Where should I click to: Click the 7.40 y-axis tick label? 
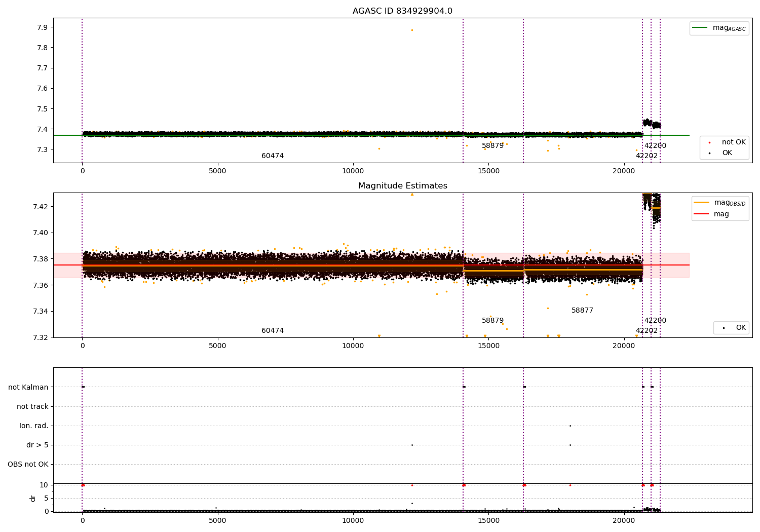[40, 233]
